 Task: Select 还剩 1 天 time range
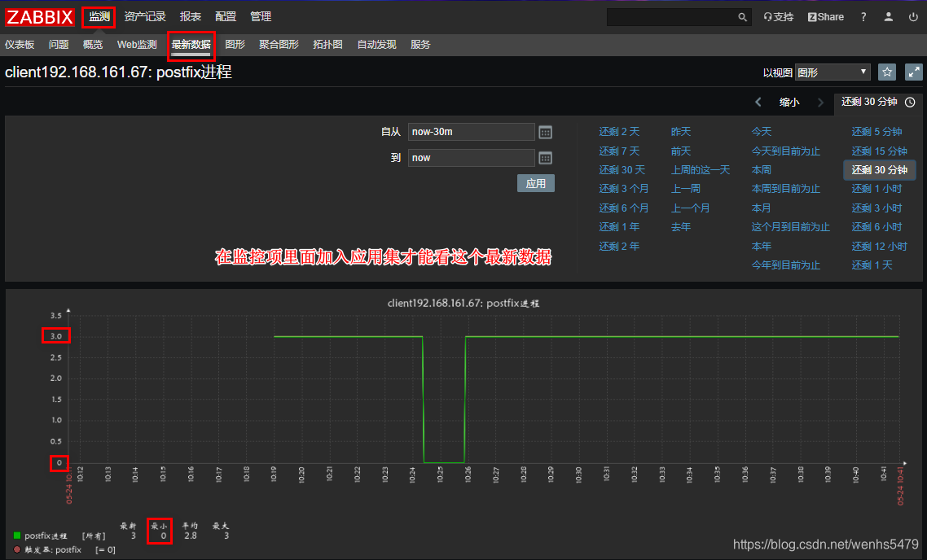pos(872,265)
